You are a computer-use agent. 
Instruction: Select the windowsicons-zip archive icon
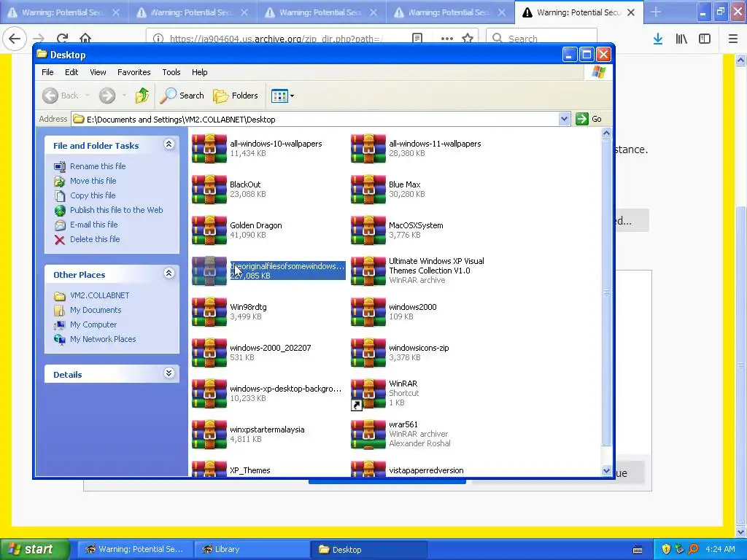[368, 353]
